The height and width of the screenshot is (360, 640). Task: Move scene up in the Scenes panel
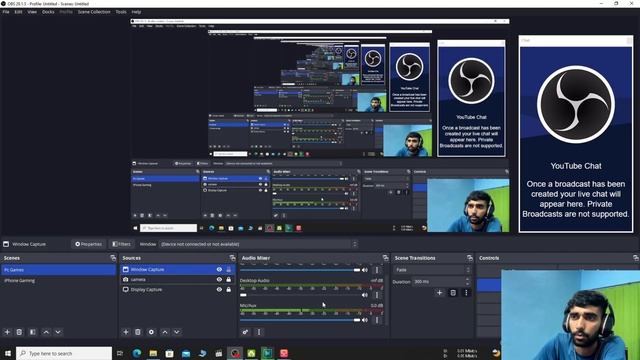point(46,332)
